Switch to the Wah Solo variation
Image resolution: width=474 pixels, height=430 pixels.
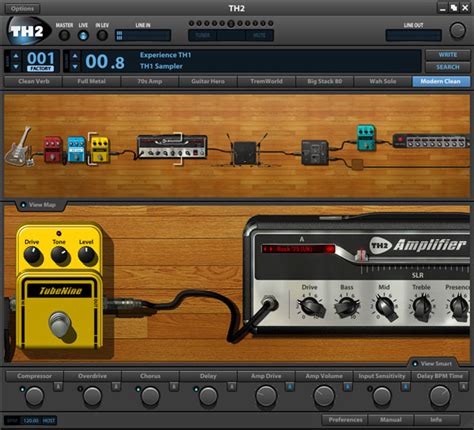tap(383, 81)
